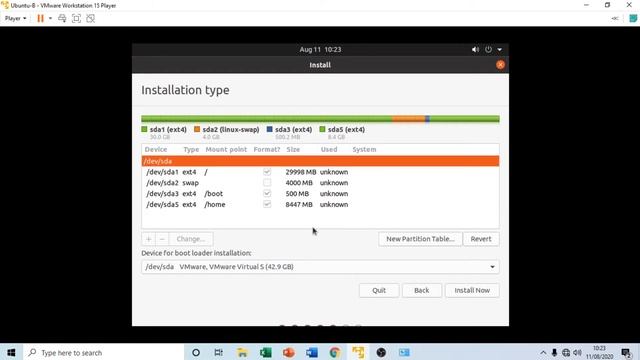Open File Explorer from the taskbar

tap(242, 353)
